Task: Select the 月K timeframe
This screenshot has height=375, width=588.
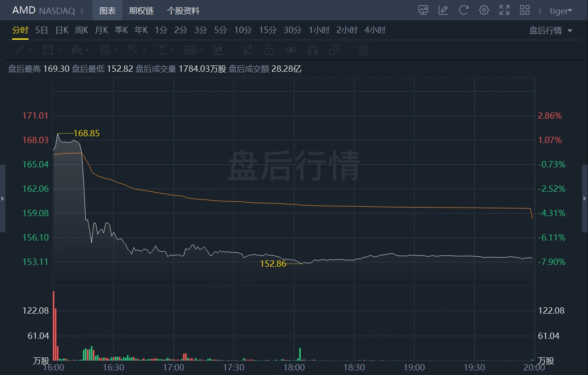Action: coord(101,30)
